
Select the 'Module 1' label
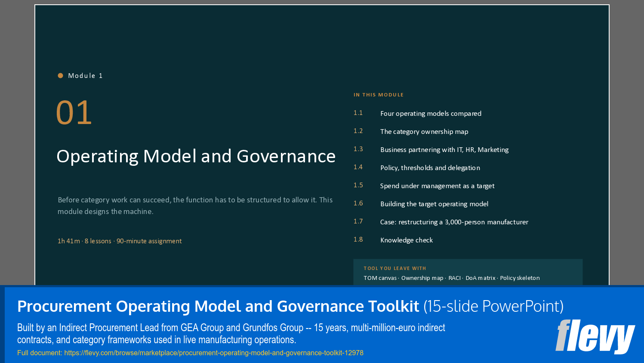coord(85,75)
